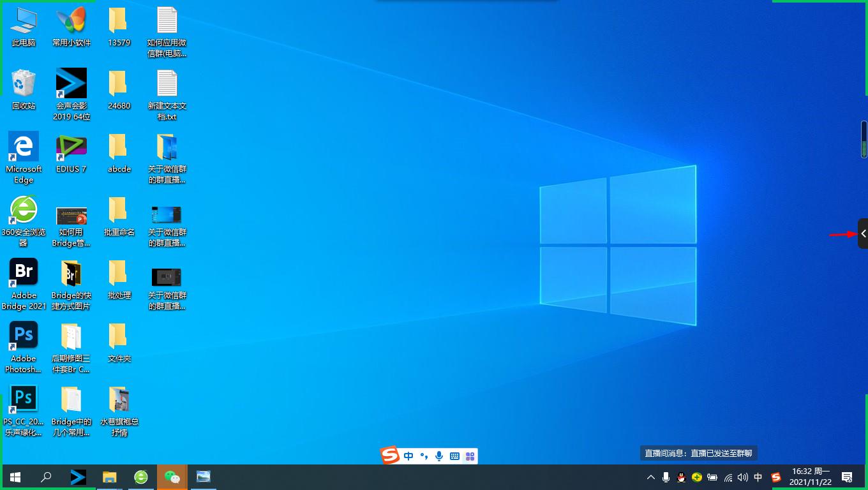This screenshot has width=868, height=490.
Task: Click the 直播间消息 notification message
Action: coord(698,453)
